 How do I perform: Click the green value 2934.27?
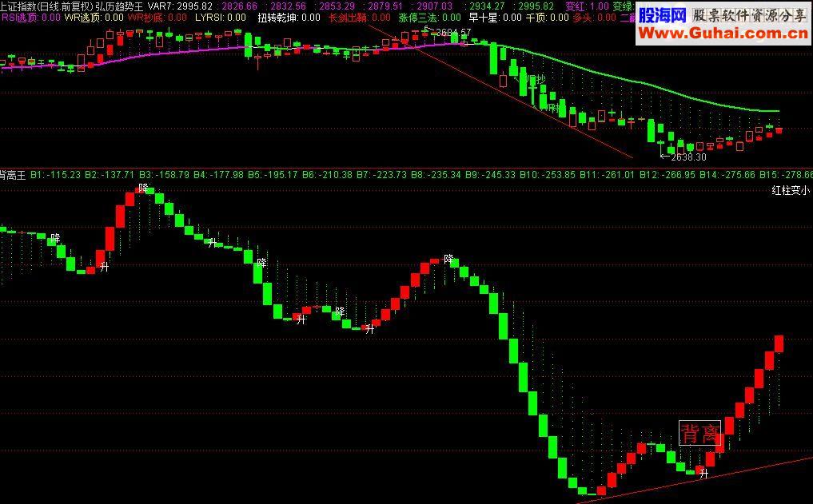(x=487, y=6)
